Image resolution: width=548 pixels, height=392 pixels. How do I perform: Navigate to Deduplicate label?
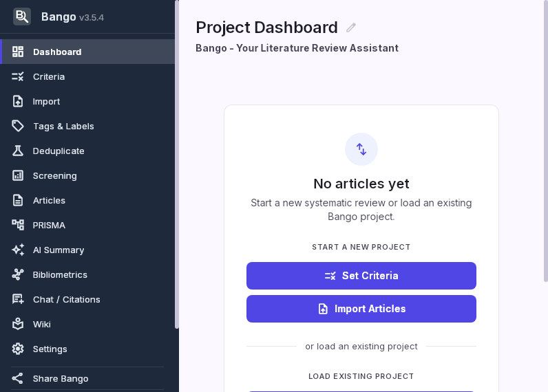click(59, 151)
